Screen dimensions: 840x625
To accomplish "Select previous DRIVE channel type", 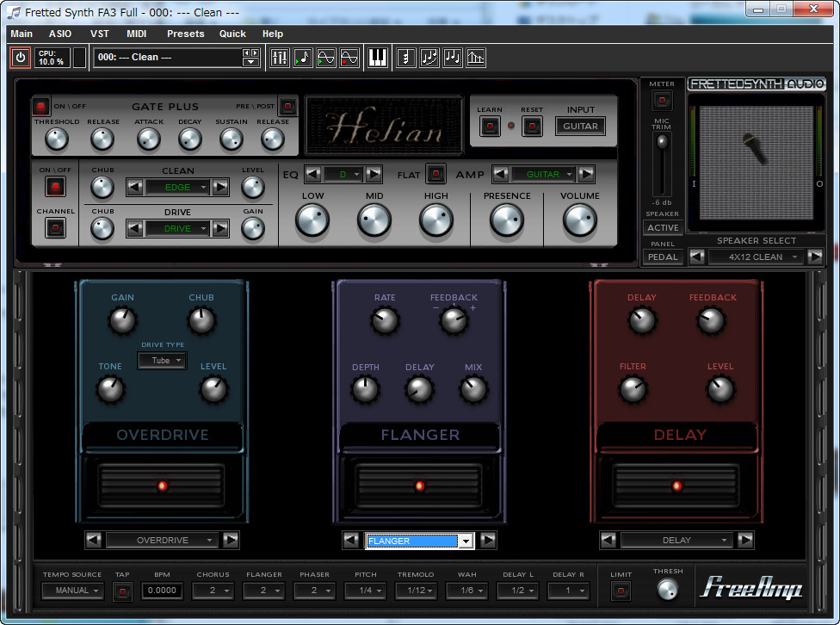I will coord(134,228).
